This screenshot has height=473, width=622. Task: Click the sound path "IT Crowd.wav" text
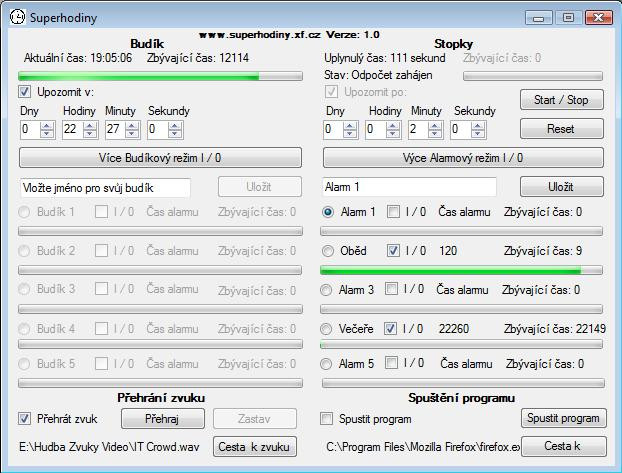[109, 447]
